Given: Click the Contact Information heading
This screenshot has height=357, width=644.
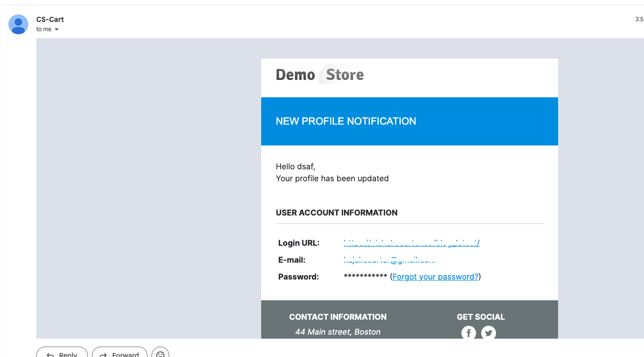Looking at the screenshot, I should tap(338, 317).
